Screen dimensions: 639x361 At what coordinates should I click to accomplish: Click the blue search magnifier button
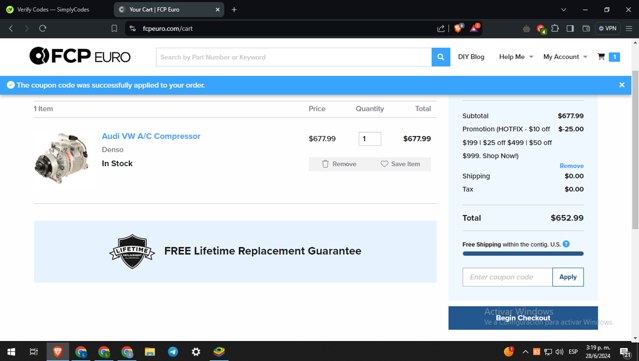pyautogui.click(x=441, y=57)
